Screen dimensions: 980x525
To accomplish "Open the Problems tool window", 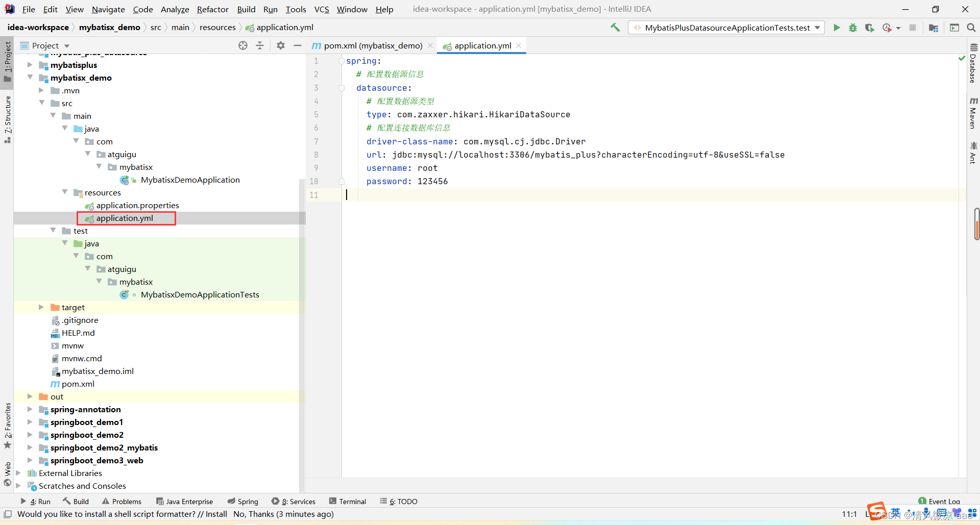I will (121, 502).
